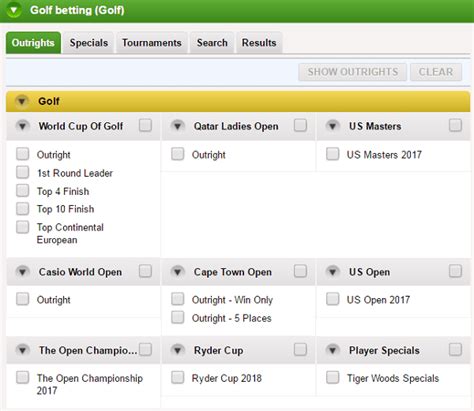474x411 pixels.
Task: Check Outright under Casio World Open
Action: (23, 299)
